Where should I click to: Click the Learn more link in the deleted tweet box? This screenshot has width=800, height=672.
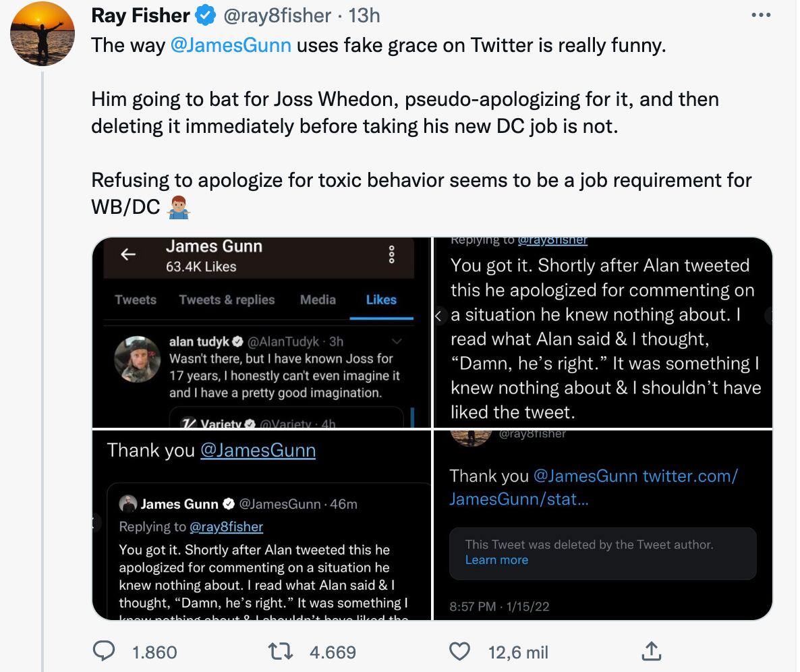tap(497, 561)
